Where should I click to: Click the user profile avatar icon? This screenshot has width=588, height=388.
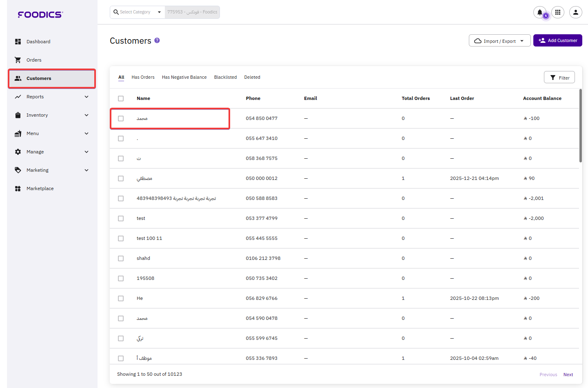tap(575, 12)
